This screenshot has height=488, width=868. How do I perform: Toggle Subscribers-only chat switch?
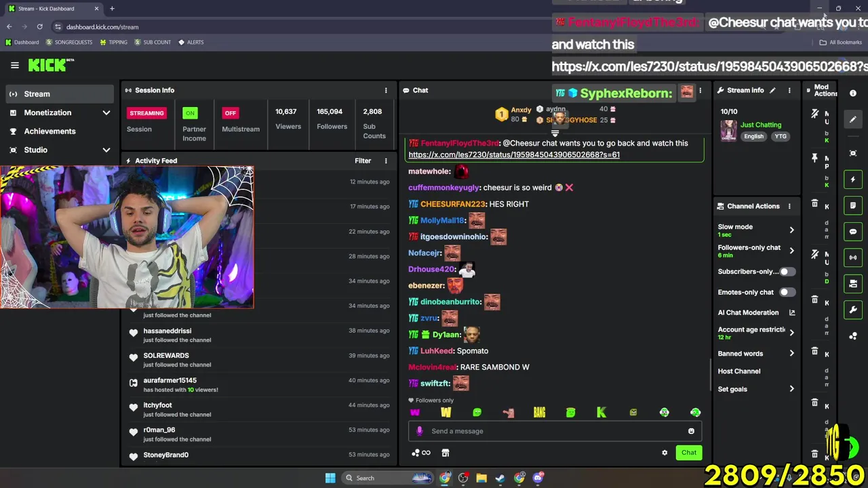point(787,272)
